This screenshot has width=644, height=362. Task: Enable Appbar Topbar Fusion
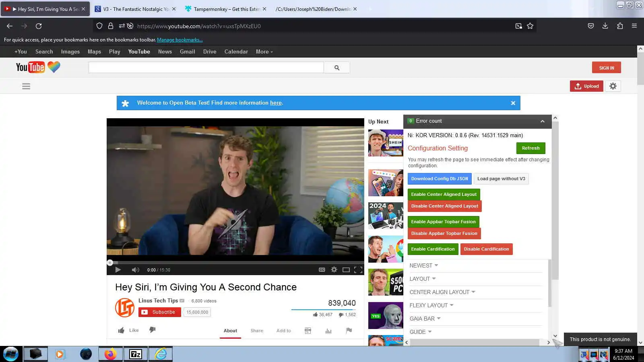pyautogui.click(x=443, y=222)
